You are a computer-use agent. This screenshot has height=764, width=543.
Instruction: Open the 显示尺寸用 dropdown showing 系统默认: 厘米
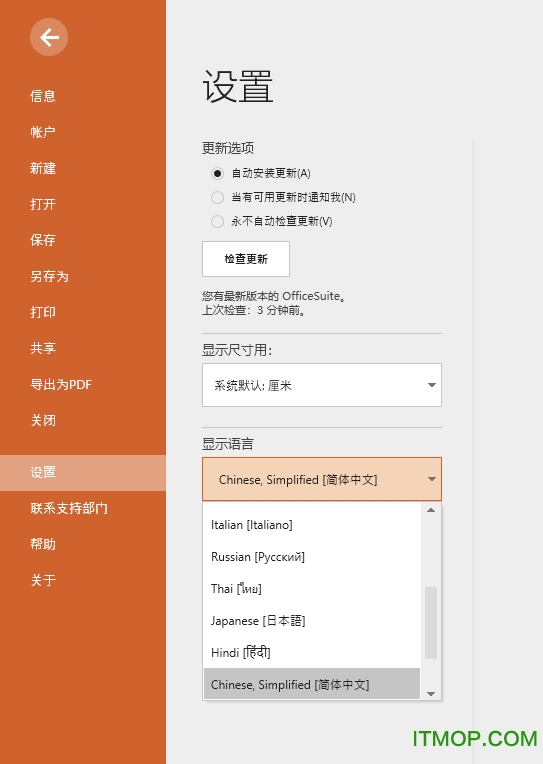click(322, 385)
